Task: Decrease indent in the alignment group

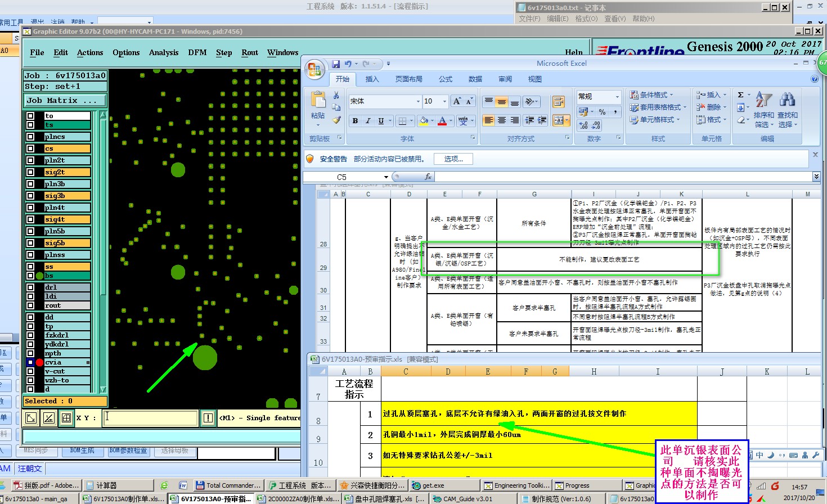Action: click(529, 120)
